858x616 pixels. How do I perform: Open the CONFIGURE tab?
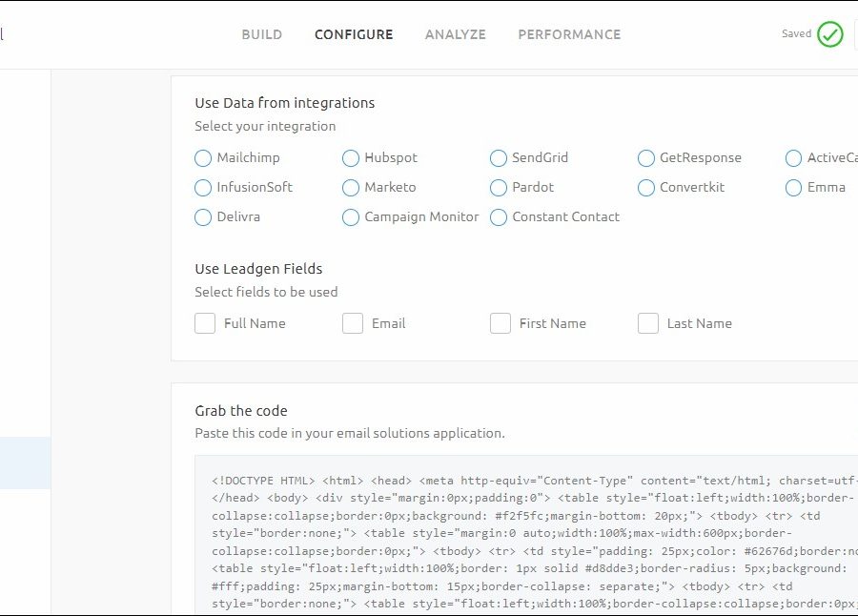tap(354, 34)
